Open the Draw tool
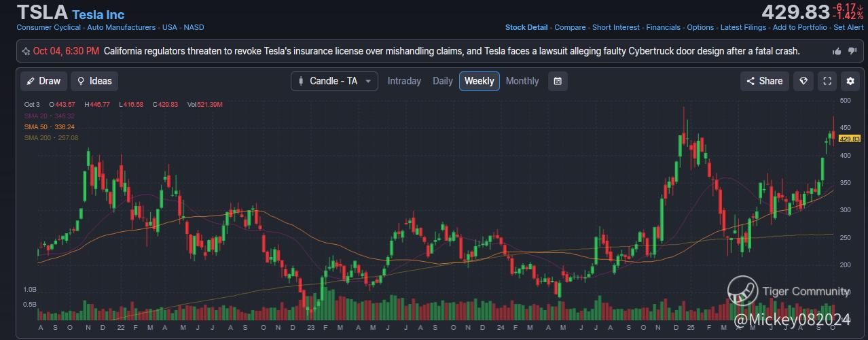 coord(43,81)
